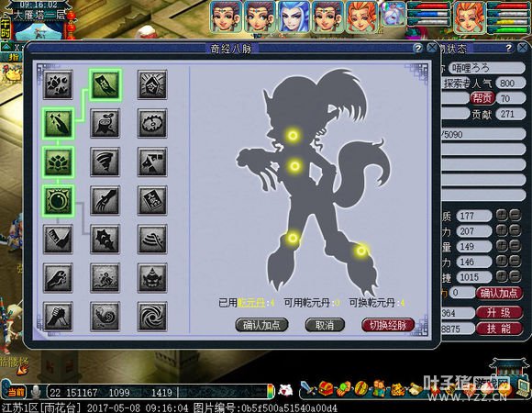The height and width of the screenshot is (413, 532).
Task: Click the 升级 level-up button
Action: [x=499, y=312]
